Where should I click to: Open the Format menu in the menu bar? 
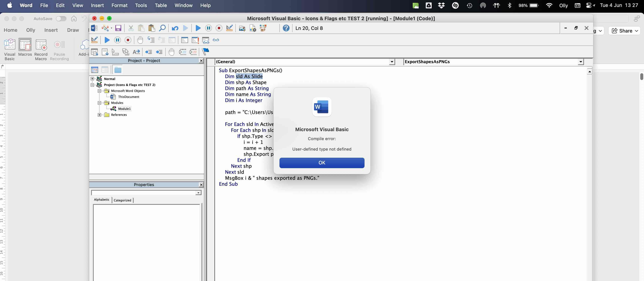tap(120, 5)
